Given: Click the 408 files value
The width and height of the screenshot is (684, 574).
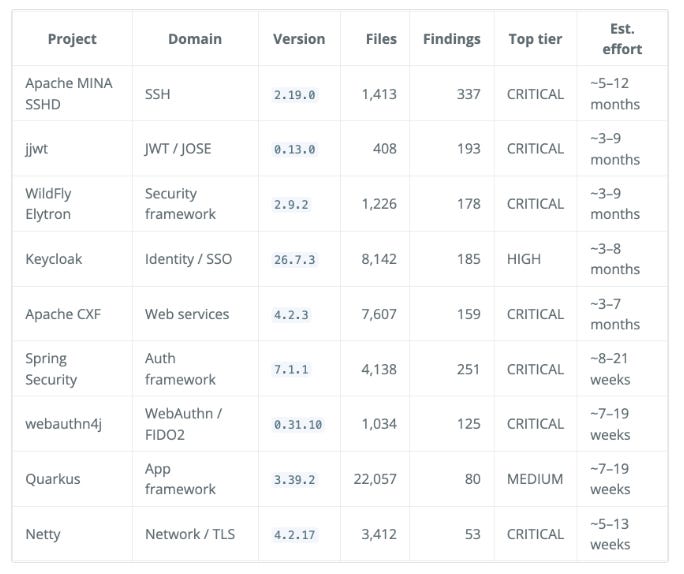Looking at the screenshot, I should click(385, 149).
